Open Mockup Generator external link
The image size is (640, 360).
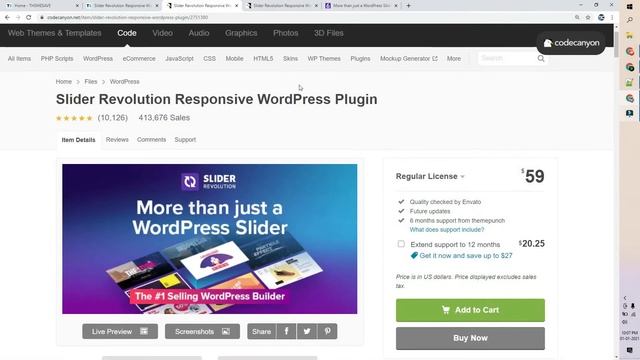click(409, 59)
